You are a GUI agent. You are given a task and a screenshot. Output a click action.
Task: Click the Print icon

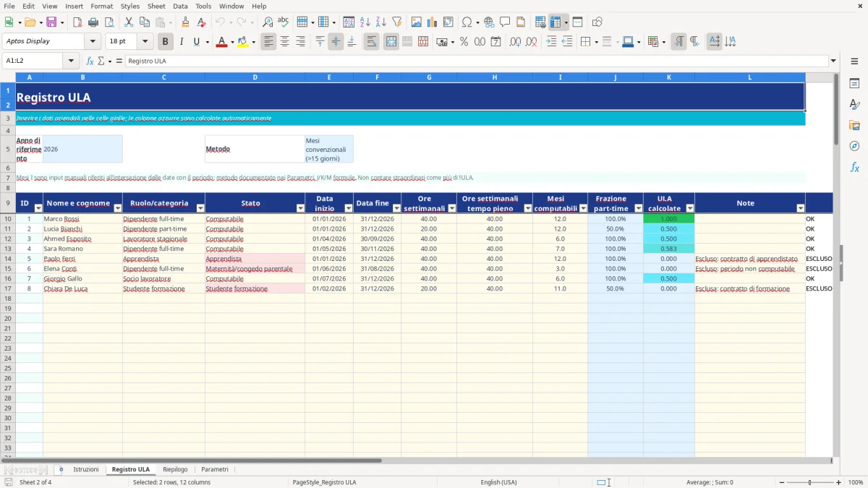93,22
